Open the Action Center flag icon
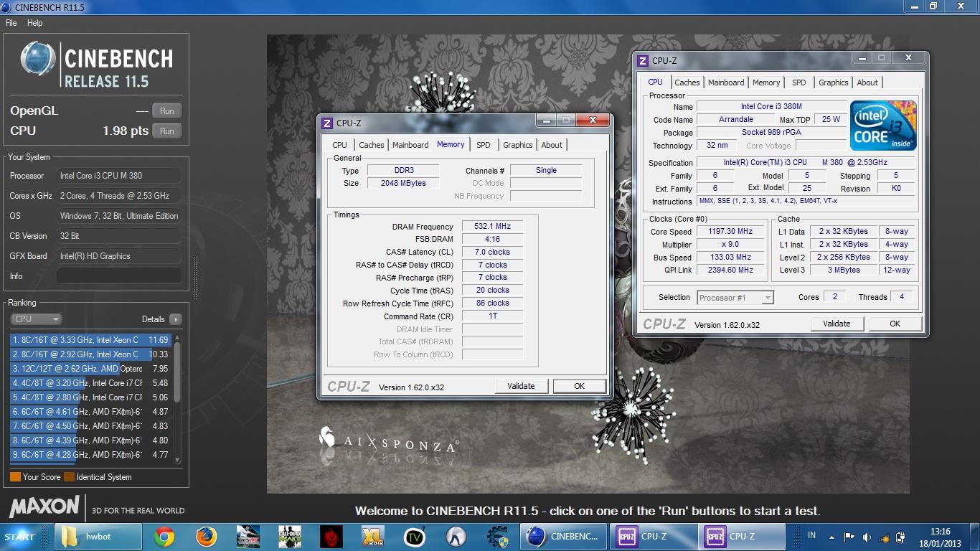980x551 pixels. [849, 536]
